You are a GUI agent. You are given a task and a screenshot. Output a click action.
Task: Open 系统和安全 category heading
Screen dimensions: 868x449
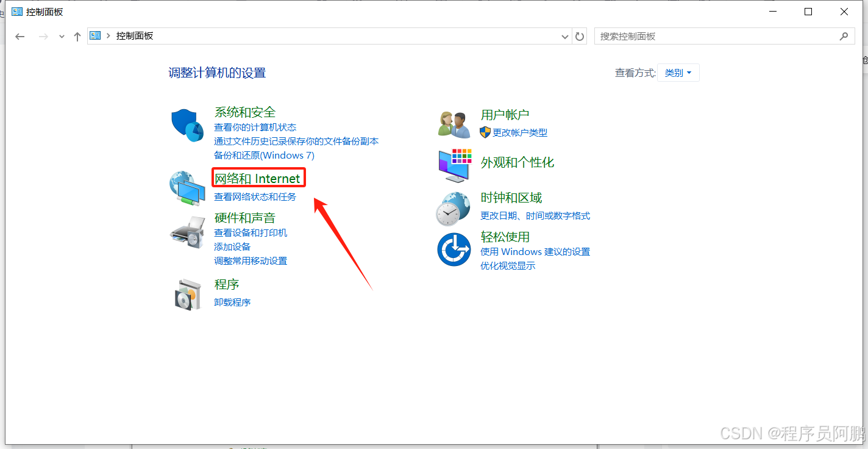[245, 112]
